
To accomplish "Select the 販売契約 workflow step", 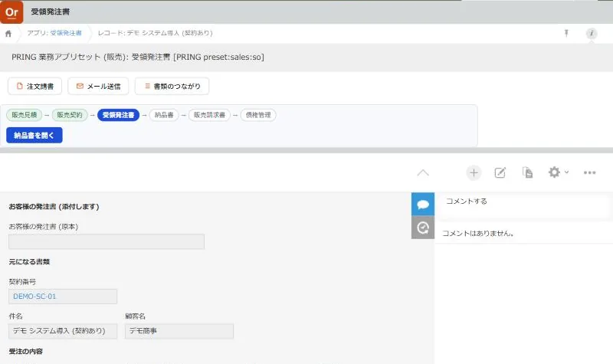I will tap(70, 115).
